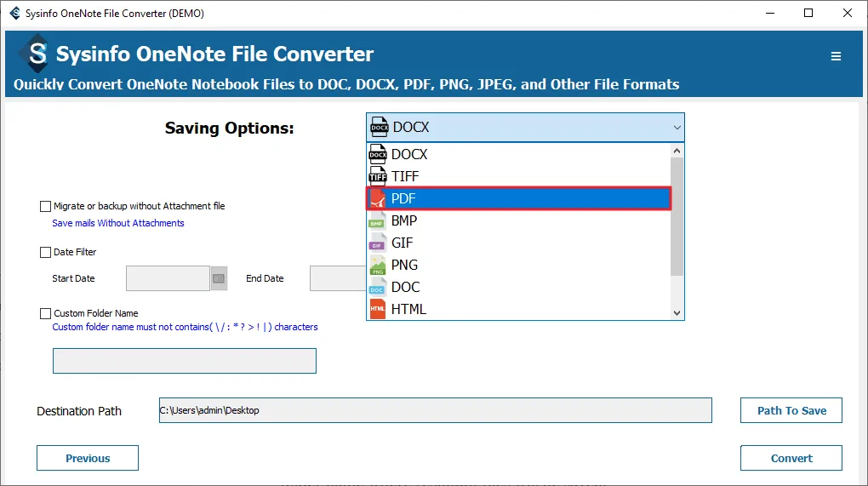Click the PDF file format icon
868x486 pixels.
(x=377, y=198)
